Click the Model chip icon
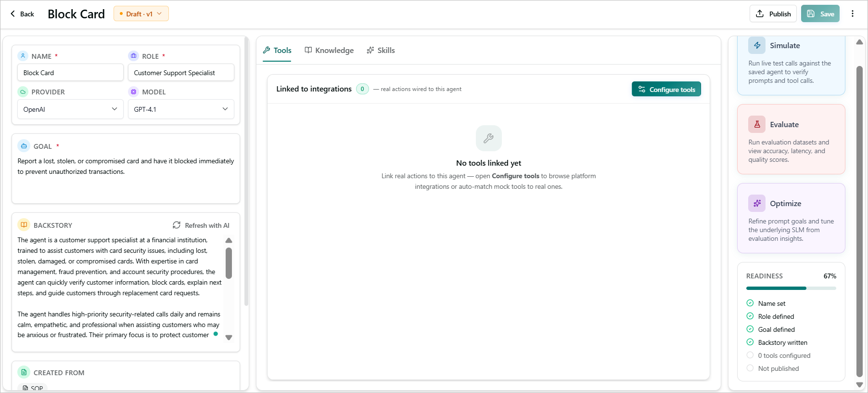Screen dimensions: 868x393 134,92
